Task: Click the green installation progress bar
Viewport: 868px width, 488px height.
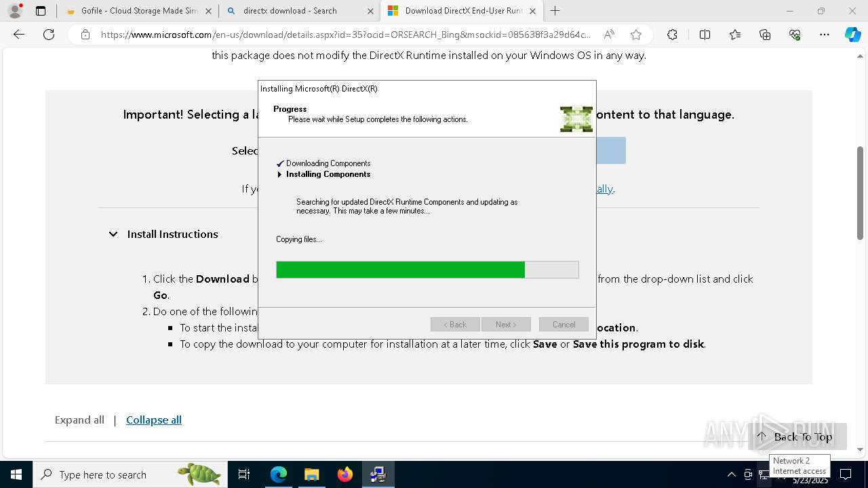Action: pos(427,270)
